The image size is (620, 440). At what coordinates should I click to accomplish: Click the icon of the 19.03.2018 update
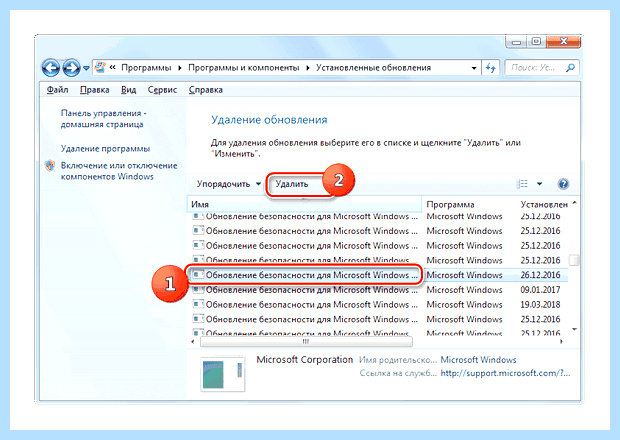198,304
